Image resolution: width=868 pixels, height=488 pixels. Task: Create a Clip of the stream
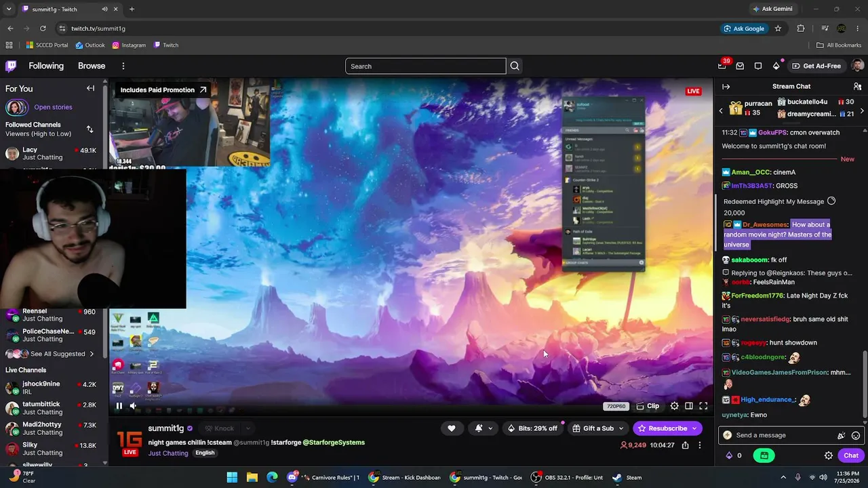(x=648, y=406)
